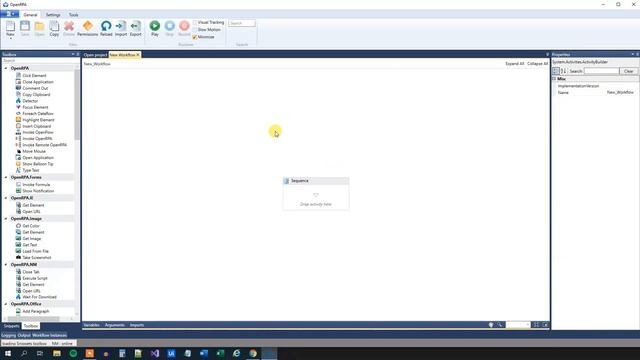Open the Variables panel
This screenshot has height=360, width=640.
[91, 325]
